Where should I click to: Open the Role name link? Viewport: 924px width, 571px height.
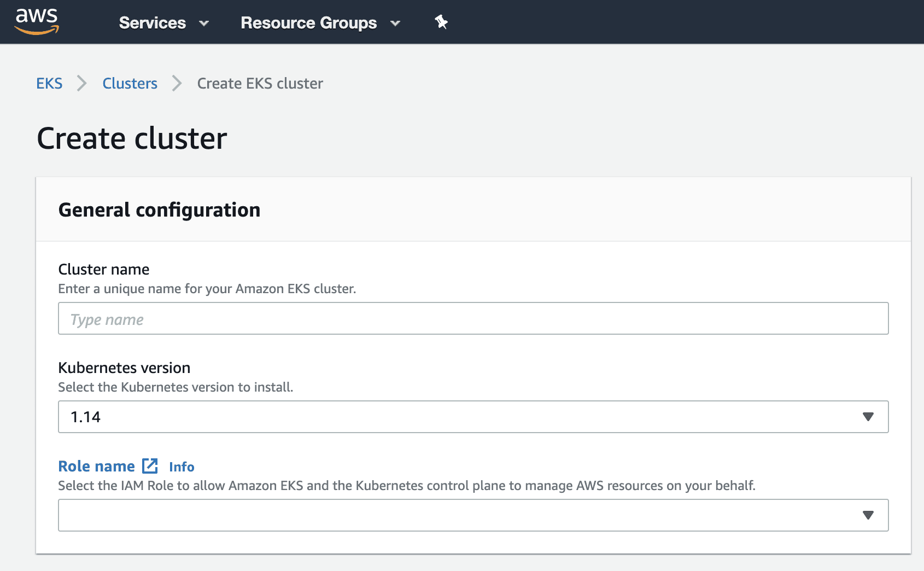pyautogui.click(x=96, y=466)
